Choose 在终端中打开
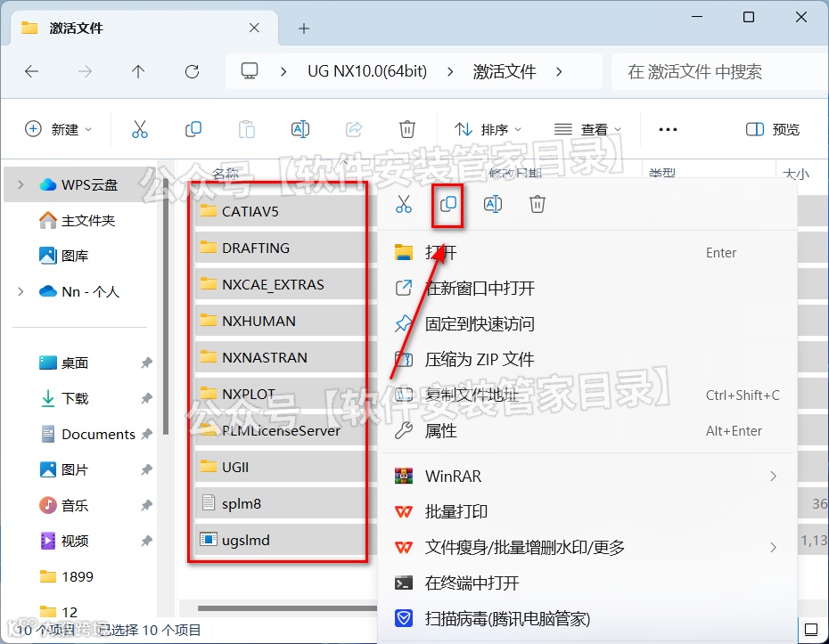Viewport: 829px width, 644px height. pyautogui.click(x=587, y=583)
